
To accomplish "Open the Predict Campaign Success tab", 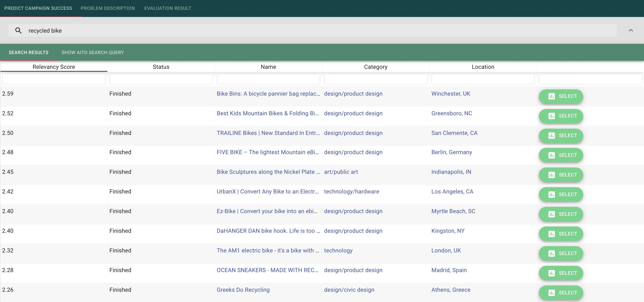I will (x=38, y=8).
